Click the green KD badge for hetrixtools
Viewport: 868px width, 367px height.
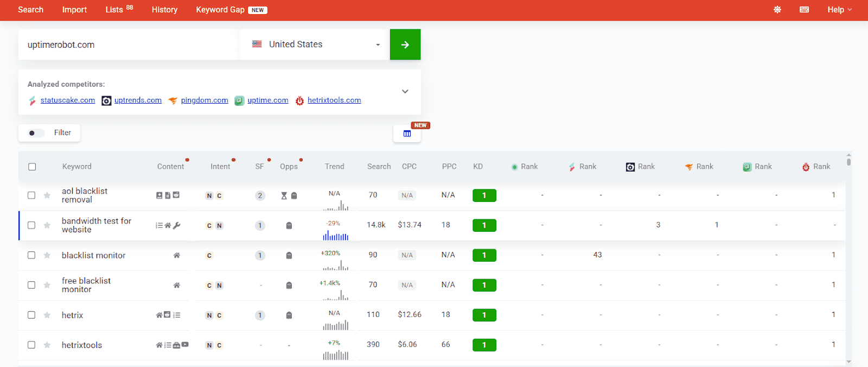click(484, 345)
